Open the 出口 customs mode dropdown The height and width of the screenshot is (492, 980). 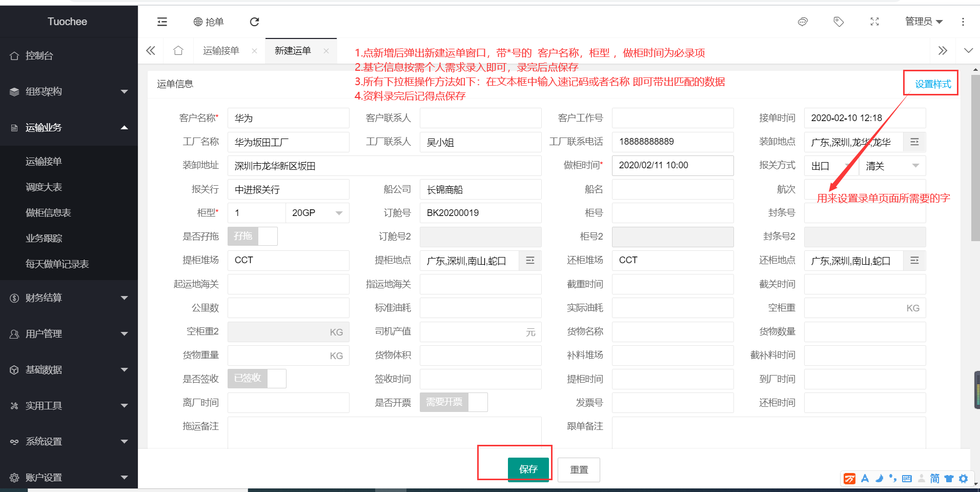pyautogui.click(x=831, y=166)
